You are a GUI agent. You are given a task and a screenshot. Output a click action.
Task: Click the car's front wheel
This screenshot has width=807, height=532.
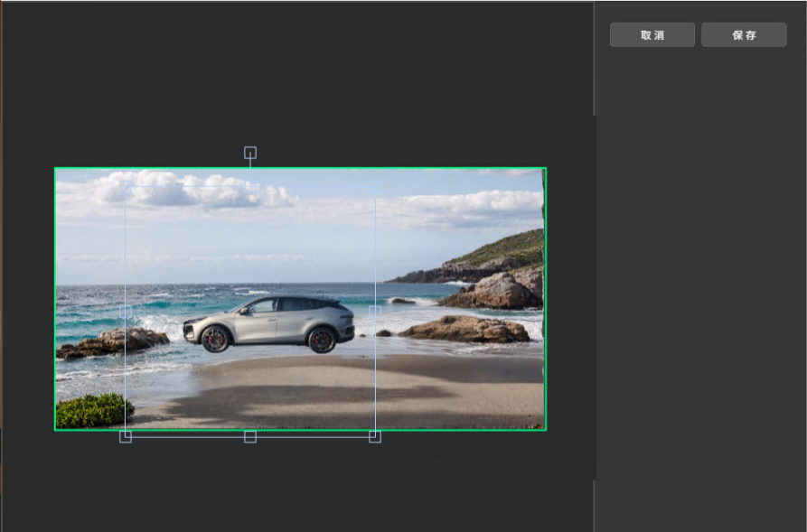215,339
